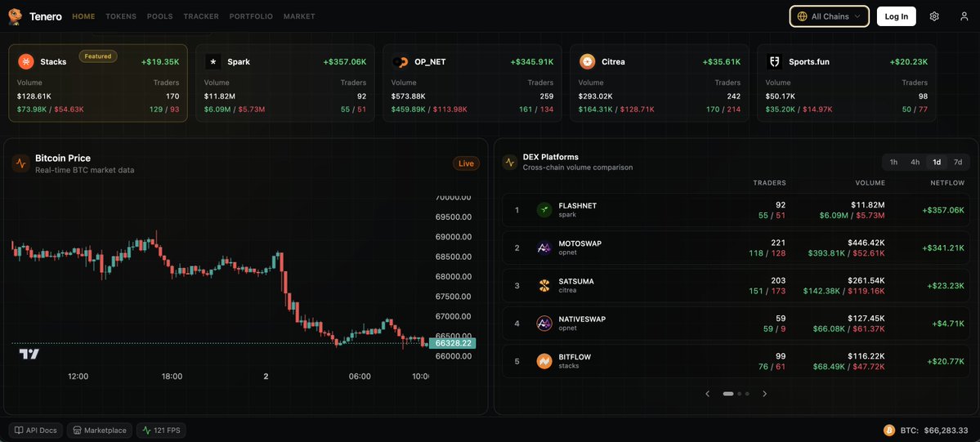Click MOTOSWAP volume $446.42K
Screen dimensions: 980x442
click(x=866, y=243)
